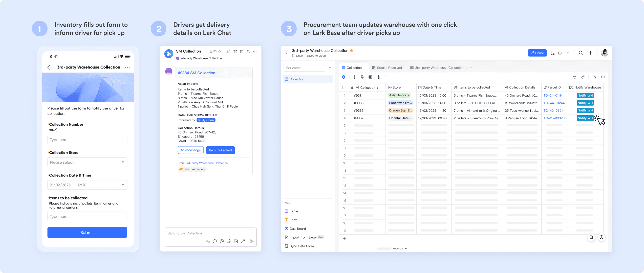644x273 pixels.
Task: Click the star favorite icon beside title
Action: coord(352,51)
